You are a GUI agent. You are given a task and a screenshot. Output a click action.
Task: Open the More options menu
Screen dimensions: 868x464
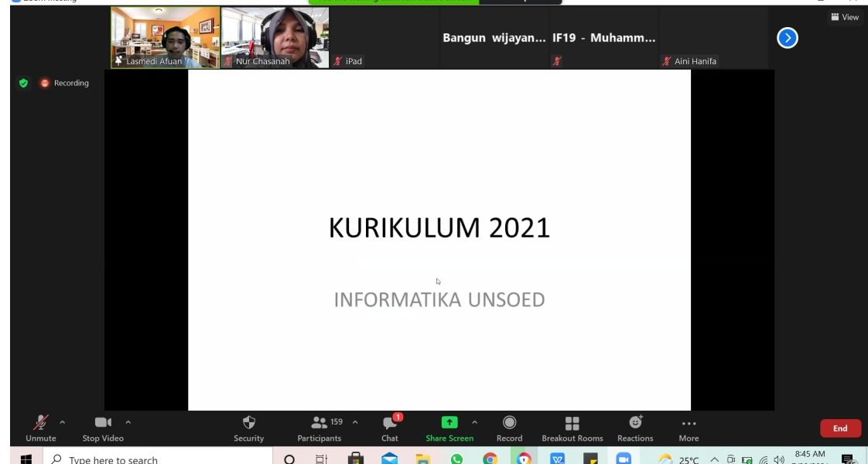pyautogui.click(x=689, y=428)
